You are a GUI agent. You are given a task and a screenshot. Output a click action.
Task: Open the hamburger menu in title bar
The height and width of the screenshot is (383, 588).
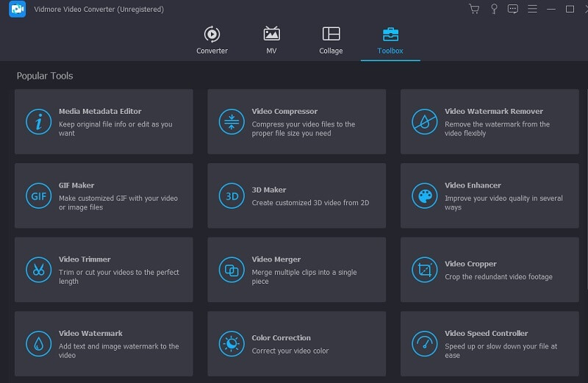(x=532, y=10)
